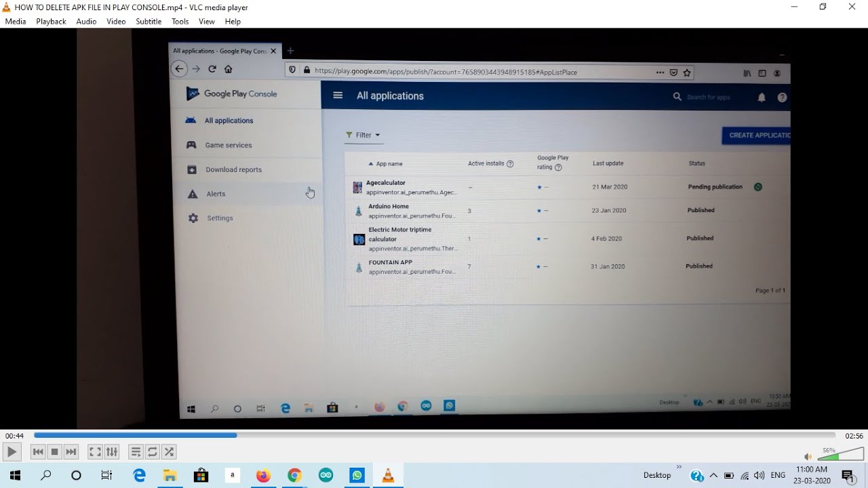The height and width of the screenshot is (488, 868).
Task: Open the Tools menu
Action: click(x=180, y=22)
